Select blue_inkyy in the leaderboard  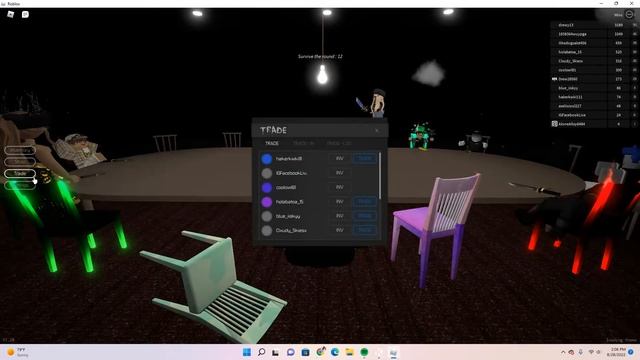click(x=595, y=88)
